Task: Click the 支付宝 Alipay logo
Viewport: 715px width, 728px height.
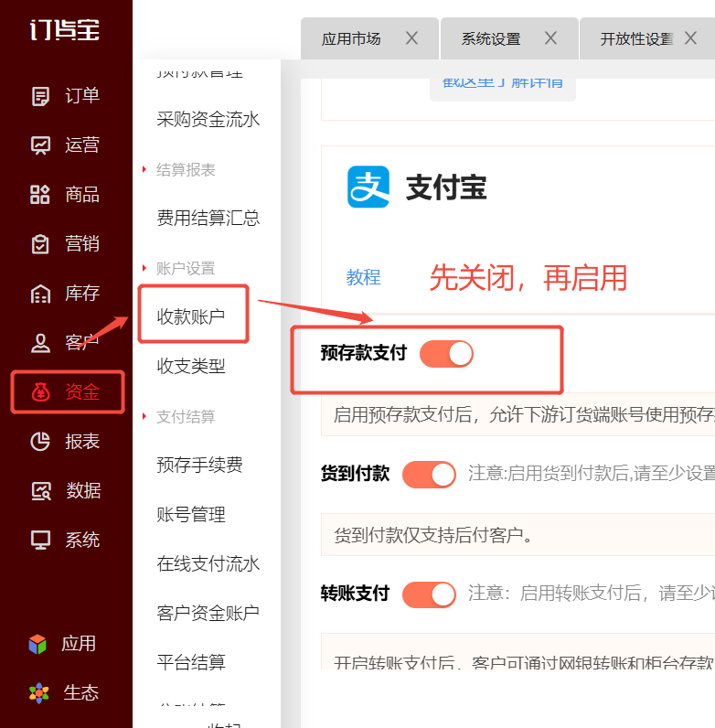Action: 368,187
